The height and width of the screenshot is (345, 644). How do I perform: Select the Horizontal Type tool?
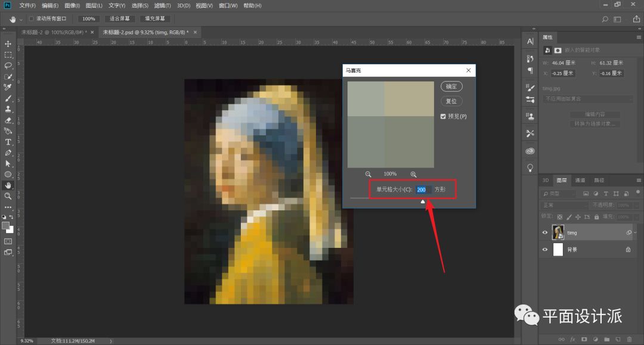coord(8,142)
